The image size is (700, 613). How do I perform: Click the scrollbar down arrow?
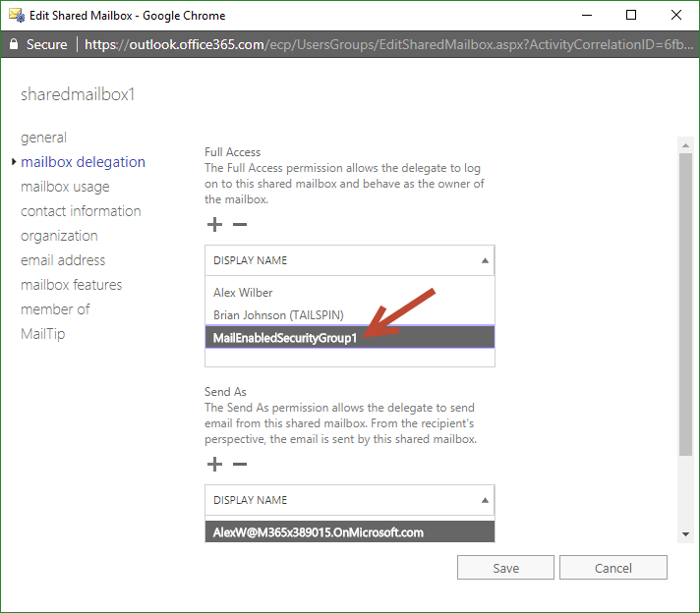pos(685,533)
